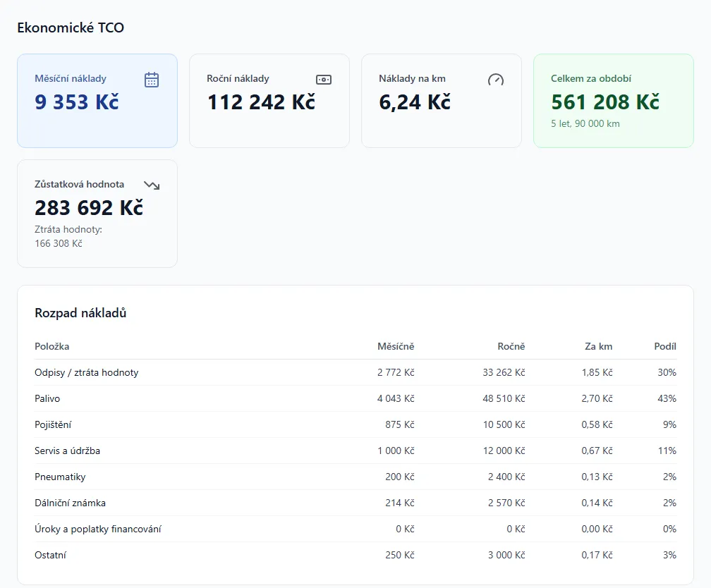
Task: Click the 200 Kč monthly tyres cell
Action: pos(399,477)
